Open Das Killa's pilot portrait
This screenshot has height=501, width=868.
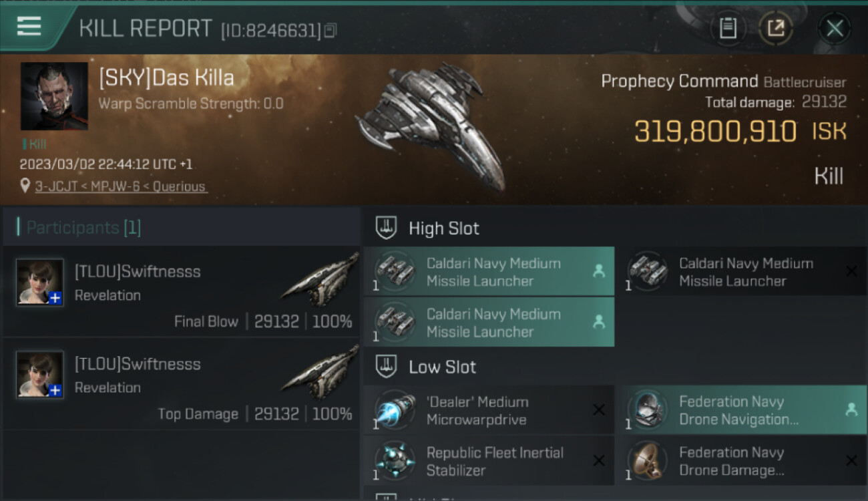pos(54,96)
